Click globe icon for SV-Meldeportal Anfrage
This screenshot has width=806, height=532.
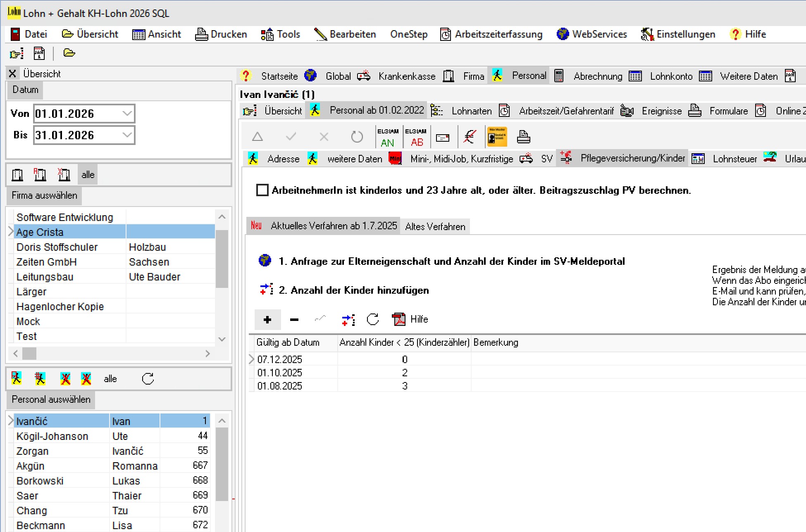[x=265, y=261]
